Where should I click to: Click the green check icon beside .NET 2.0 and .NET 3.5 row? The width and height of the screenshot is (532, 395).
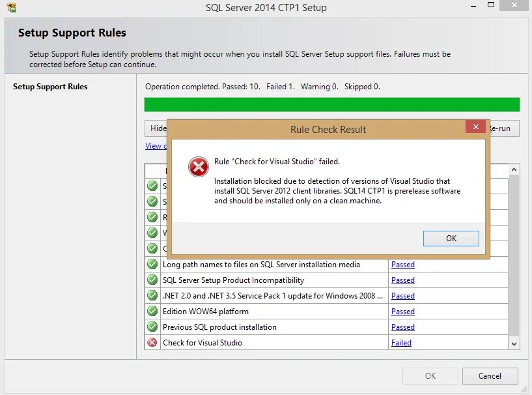(152, 295)
